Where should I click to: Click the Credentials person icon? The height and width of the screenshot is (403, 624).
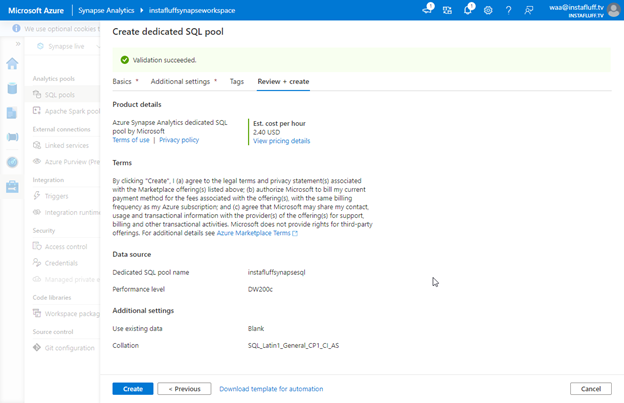tap(37, 263)
